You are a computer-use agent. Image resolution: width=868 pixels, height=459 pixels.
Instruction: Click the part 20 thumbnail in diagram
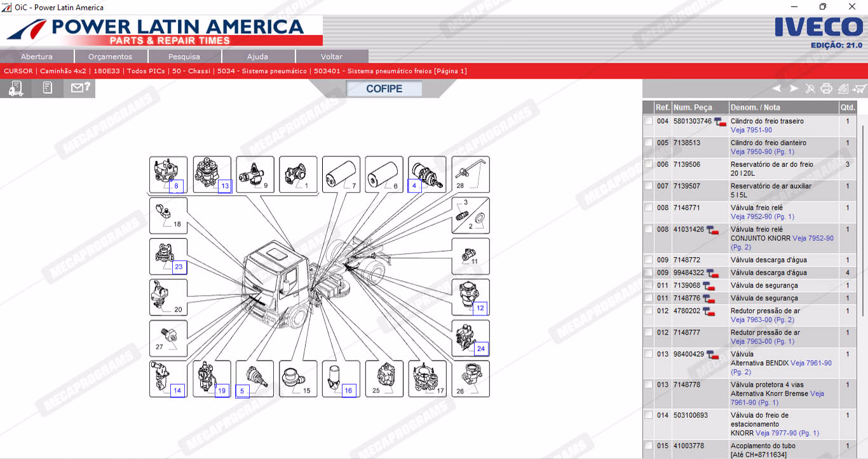tap(168, 297)
